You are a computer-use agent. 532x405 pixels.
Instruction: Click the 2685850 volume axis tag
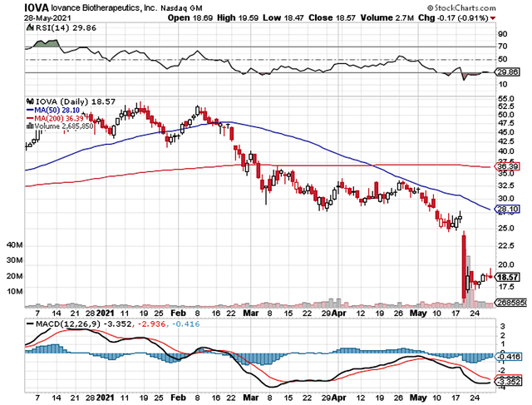tap(511, 302)
